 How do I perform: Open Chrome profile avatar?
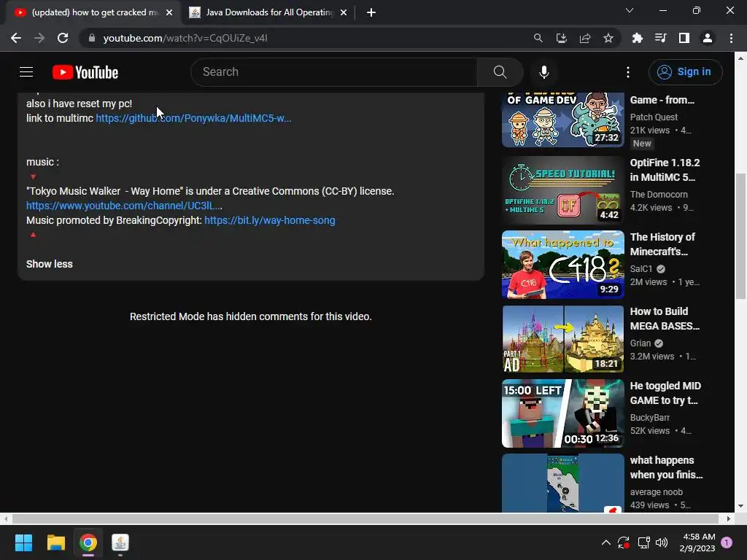pyautogui.click(x=708, y=38)
